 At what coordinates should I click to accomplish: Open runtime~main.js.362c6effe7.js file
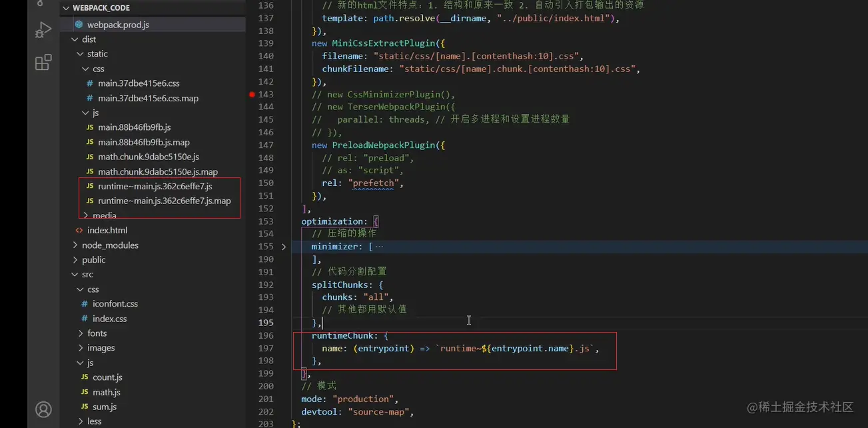coord(155,186)
